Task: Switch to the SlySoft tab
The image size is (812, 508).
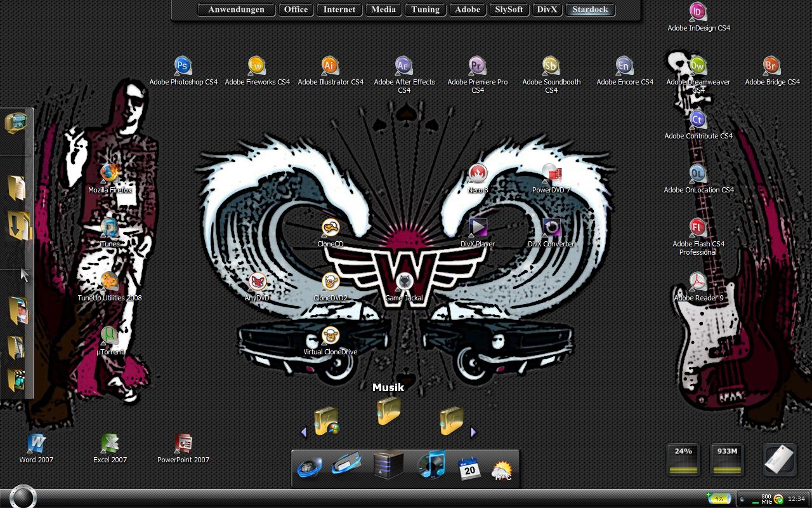Action: coord(509,10)
